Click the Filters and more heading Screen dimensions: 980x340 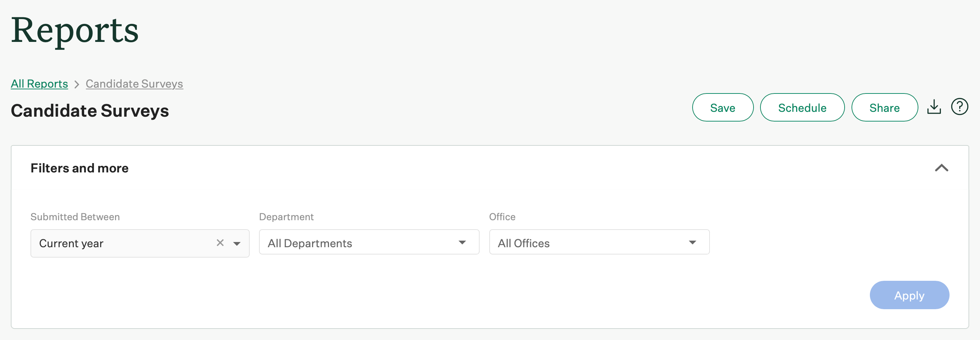(x=79, y=168)
